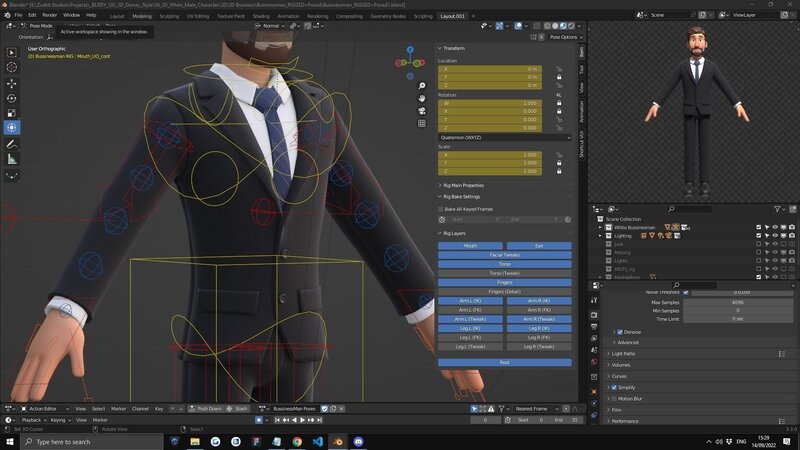This screenshot has width=800, height=450.
Task: Open the Quaternion (WXYZ) rotation mode dropdown
Action: [x=504, y=137]
